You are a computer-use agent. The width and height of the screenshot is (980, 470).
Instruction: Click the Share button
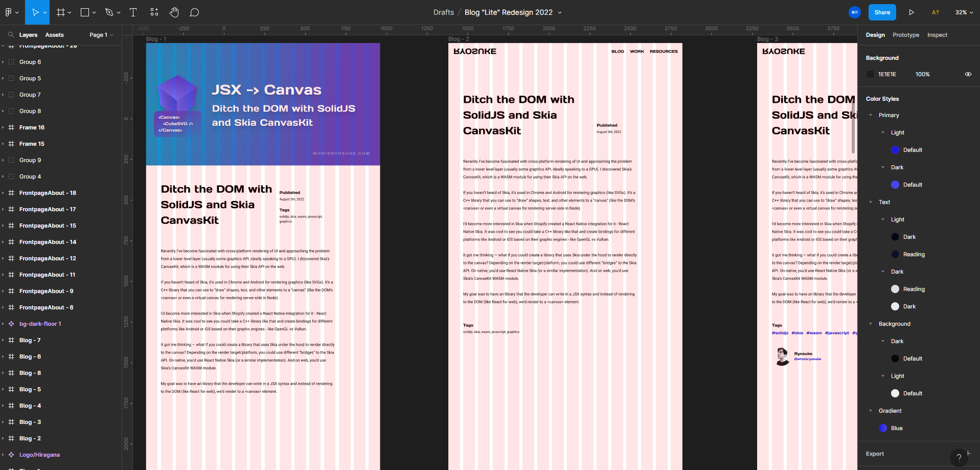point(882,12)
